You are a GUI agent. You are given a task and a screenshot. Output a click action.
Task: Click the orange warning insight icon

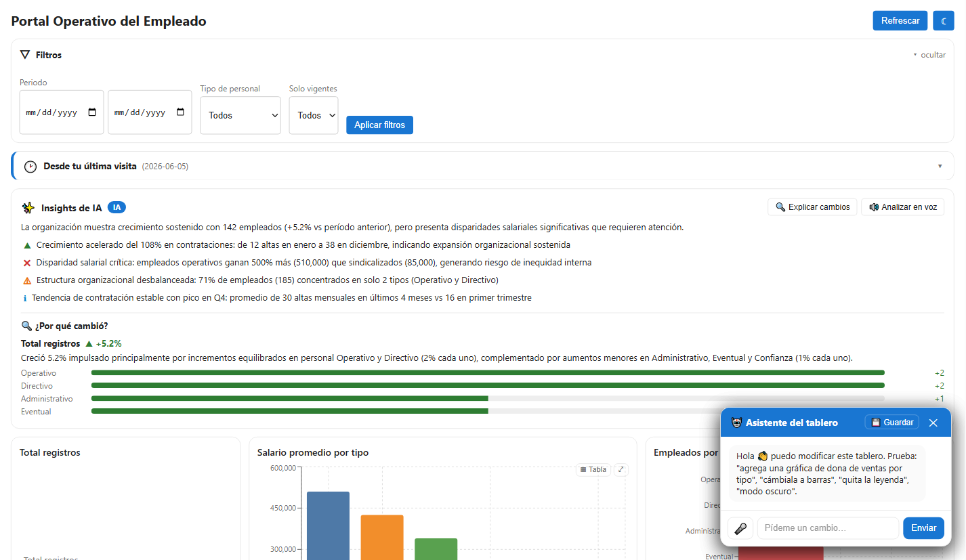[27, 280]
